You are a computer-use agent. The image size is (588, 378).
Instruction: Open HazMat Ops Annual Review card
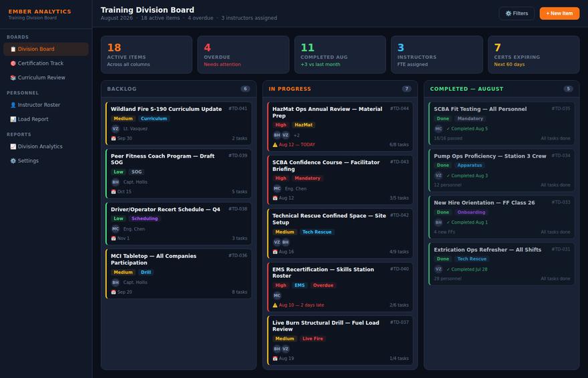point(340,127)
